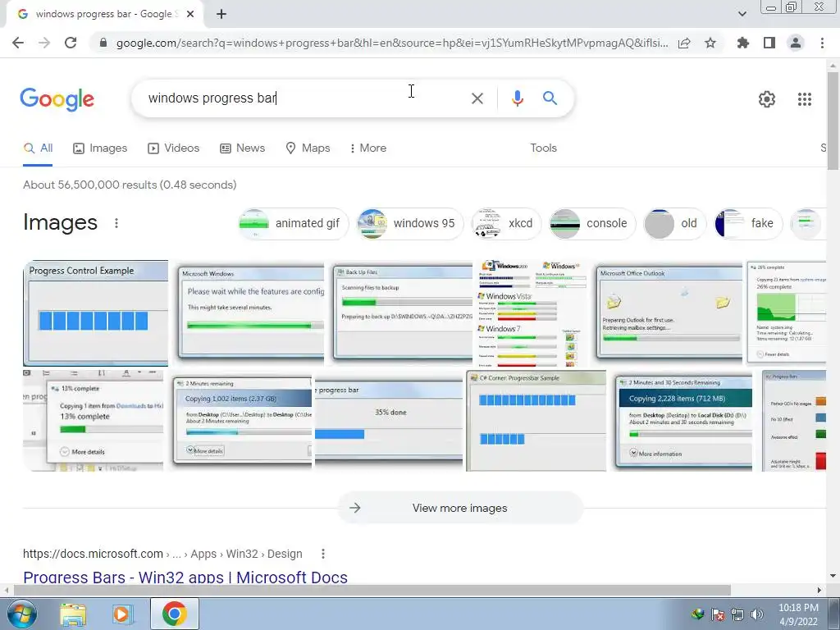
Task: Filter images by windows 95
Action: pos(410,223)
